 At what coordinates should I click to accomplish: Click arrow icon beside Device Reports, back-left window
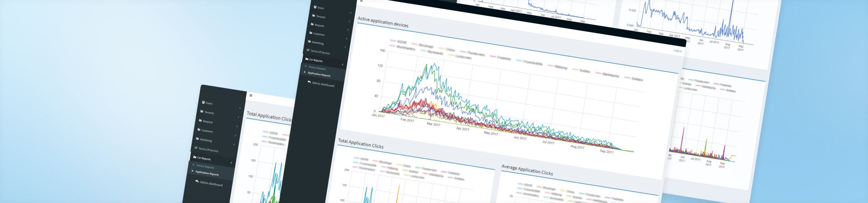pos(193,165)
